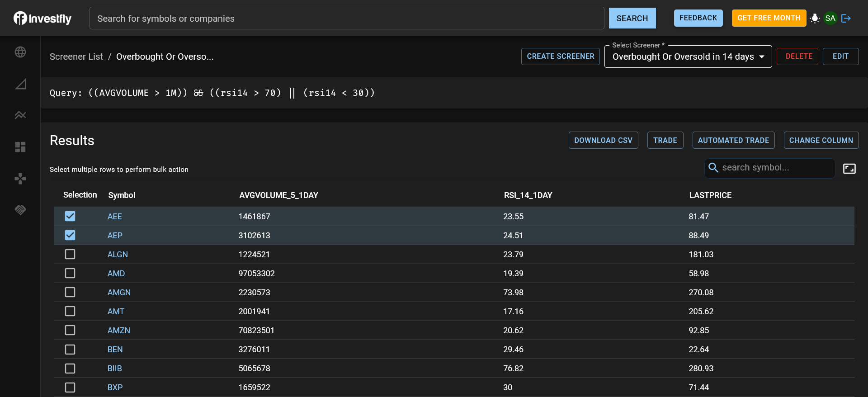Open the AEP symbol link
Viewport: 868px width, 397px height.
115,236
